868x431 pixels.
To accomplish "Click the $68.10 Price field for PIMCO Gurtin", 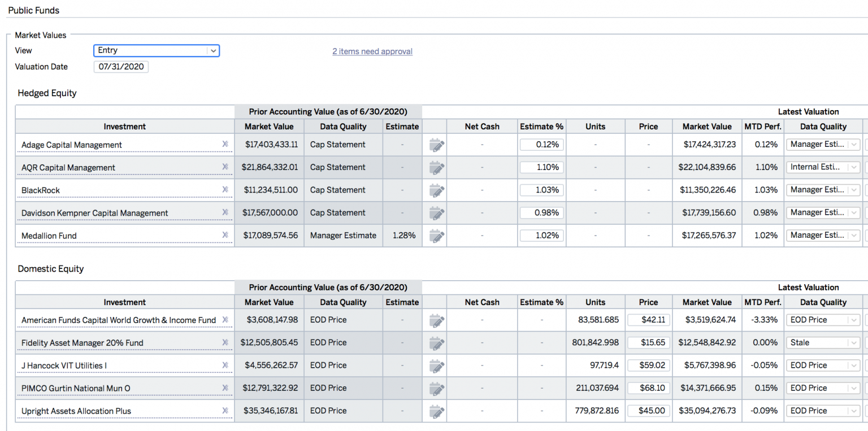I will tap(648, 388).
